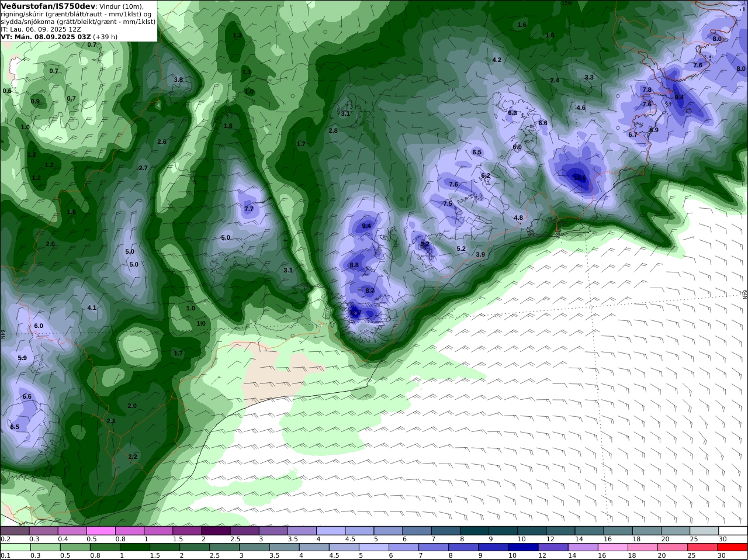Click the 6.3 precipitation value
This screenshot has height=560, width=748.
pyautogui.click(x=512, y=113)
